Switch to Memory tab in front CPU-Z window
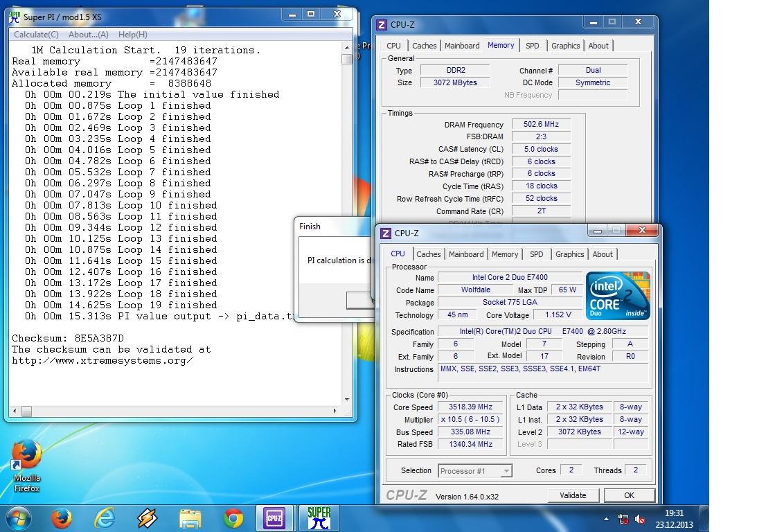 [504, 254]
